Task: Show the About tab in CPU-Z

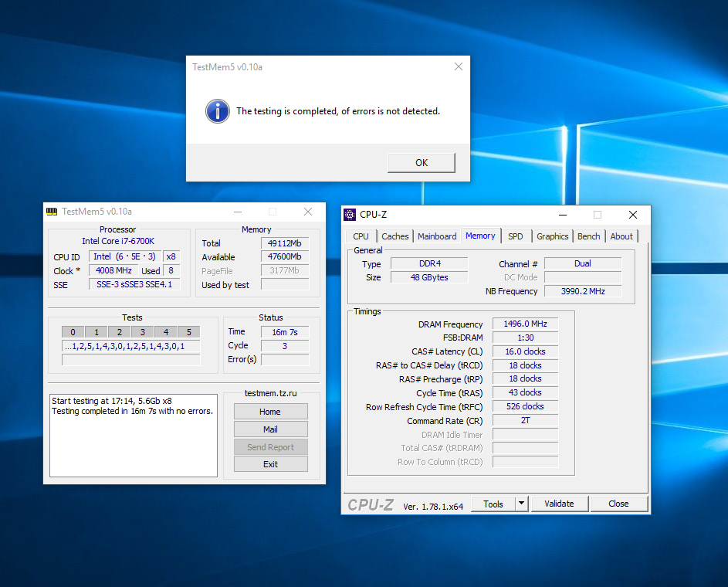Action: 621,236
